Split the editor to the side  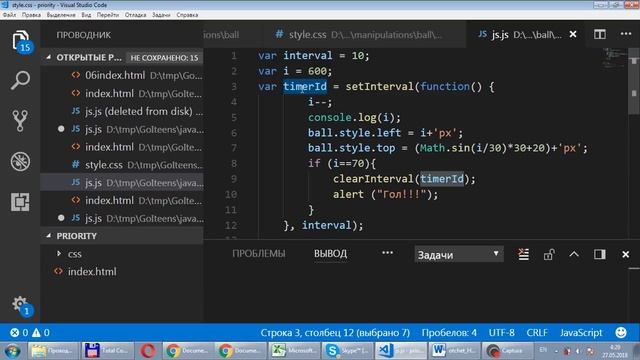pyautogui.click(x=600, y=35)
